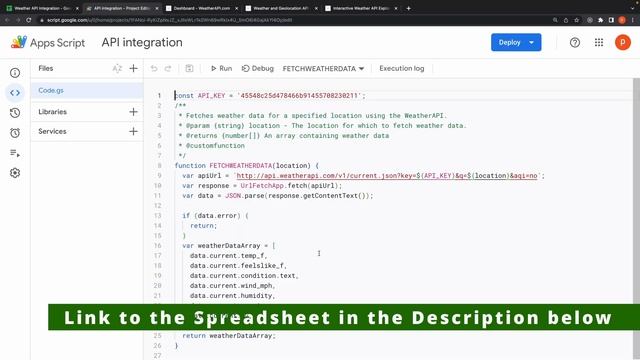This screenshot has height=360, width=640.
Task: Click the Files panel header label
Action: (x=46, y=69)
